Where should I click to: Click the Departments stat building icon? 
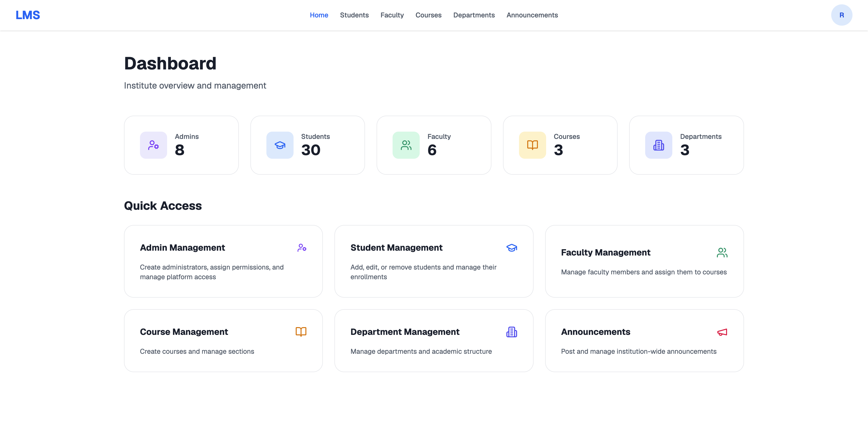click(x=659, y=145)
